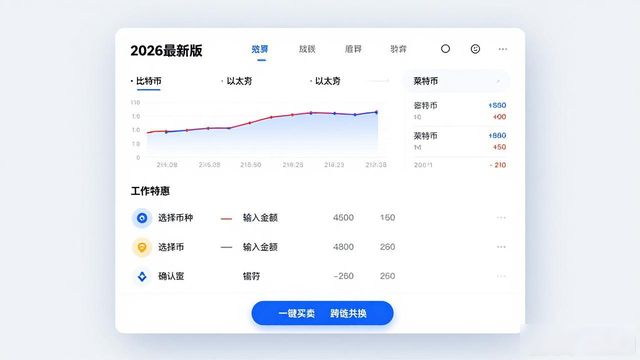Viewport: 640px width, 360px height.
Task: Click the 160 value
Action: [x=387, y=218]
